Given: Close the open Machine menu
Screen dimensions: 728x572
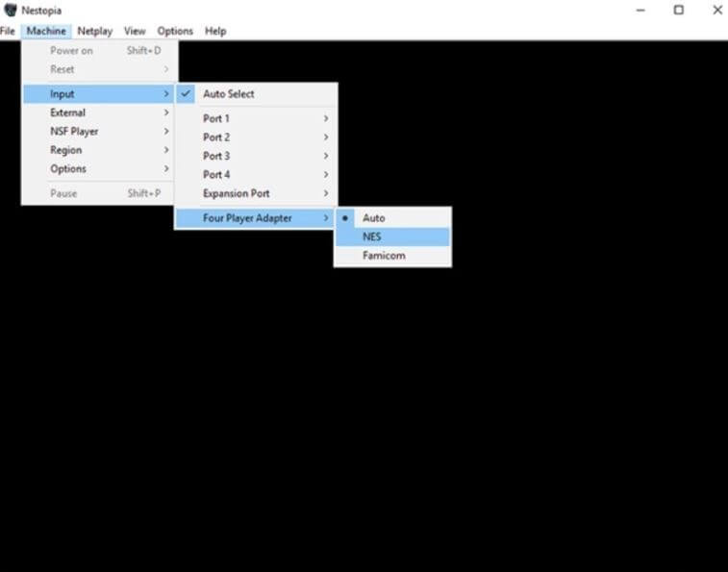Looking at the screenshot, I should (46, 31).
